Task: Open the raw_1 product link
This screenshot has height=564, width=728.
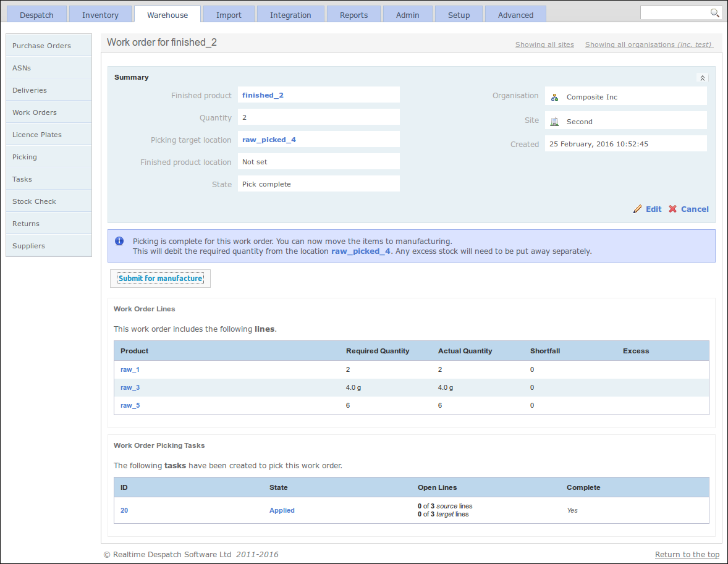Action: [x=130, y=369]
